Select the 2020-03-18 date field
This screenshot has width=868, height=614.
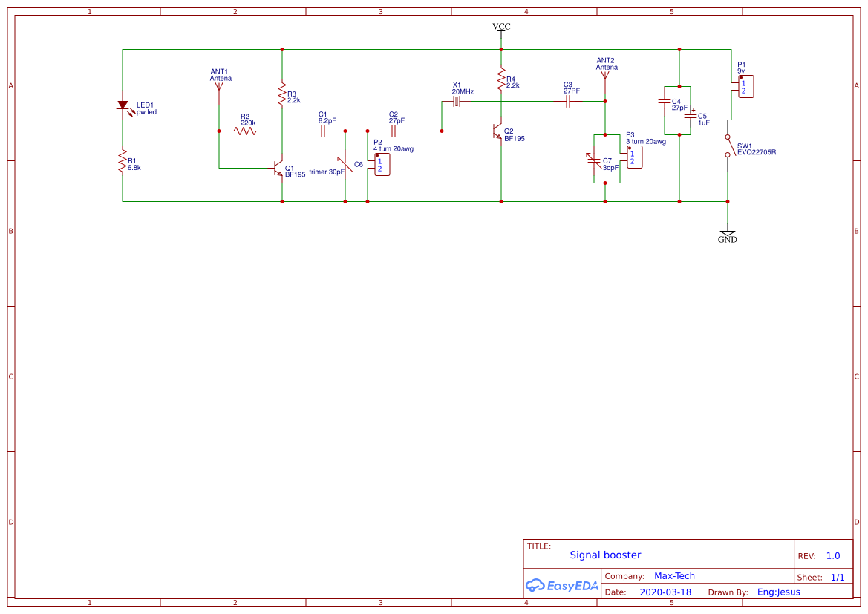click(665, 592)
